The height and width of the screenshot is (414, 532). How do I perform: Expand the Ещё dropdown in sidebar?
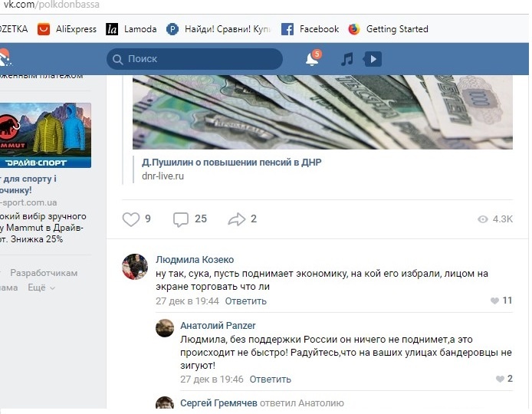click(x=41, y=287)
